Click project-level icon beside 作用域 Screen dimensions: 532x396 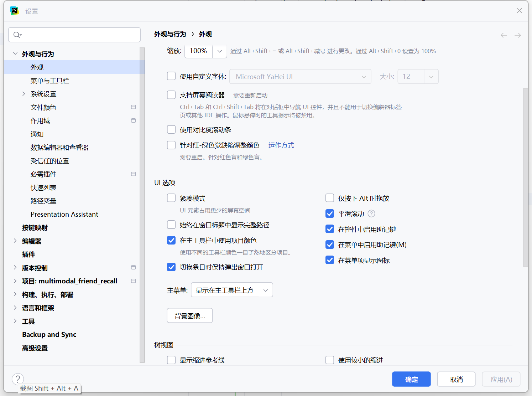point(134,120)
